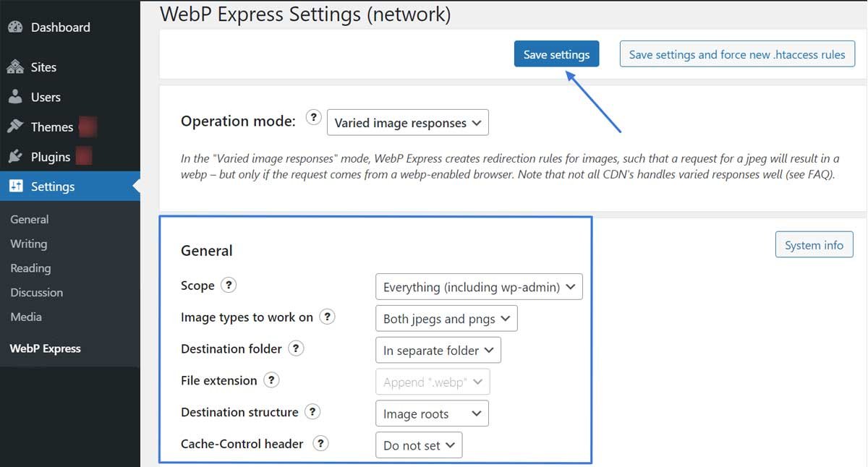This screenshot has height=467, width=868.
Task: Open the Destination structure dropdown
Action: pos(431,413)
